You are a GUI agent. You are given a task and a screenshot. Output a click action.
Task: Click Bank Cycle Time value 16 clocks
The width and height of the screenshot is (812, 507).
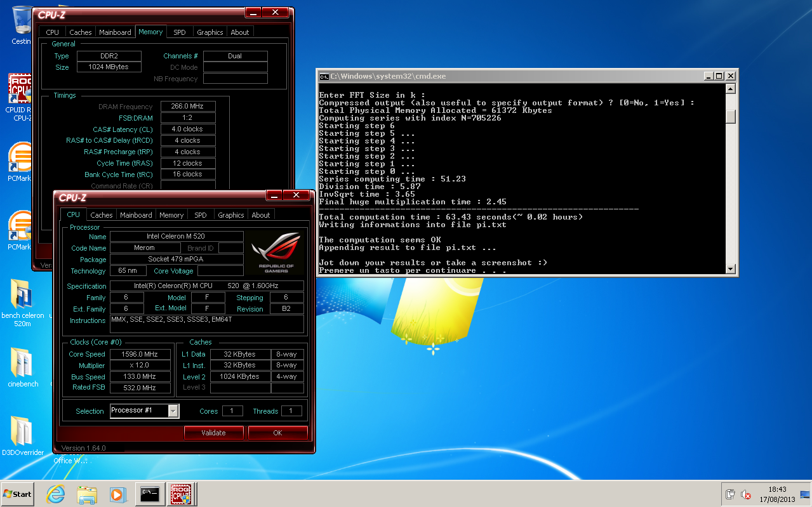pyautogui.click(x=188, y=174)
